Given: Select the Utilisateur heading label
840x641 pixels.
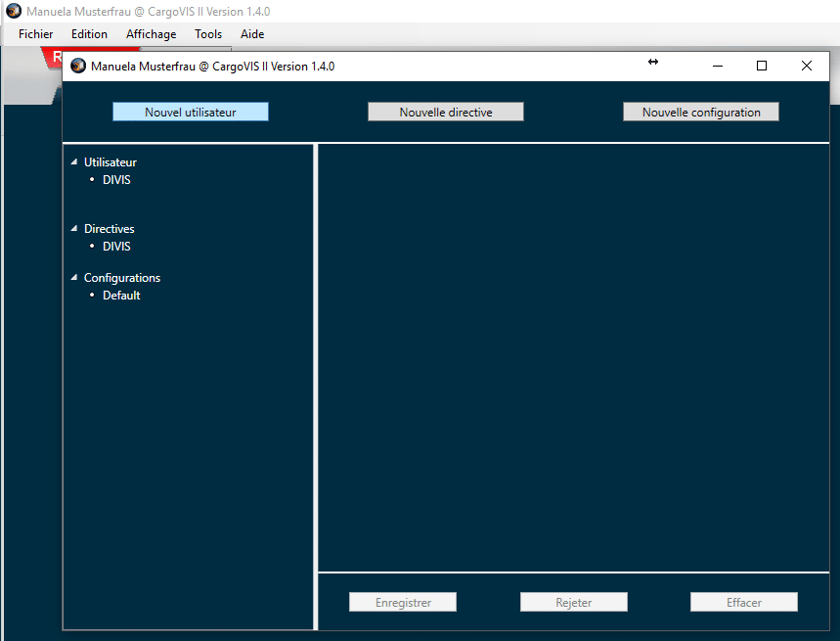Looking at the screenshot, I should 111,161.
